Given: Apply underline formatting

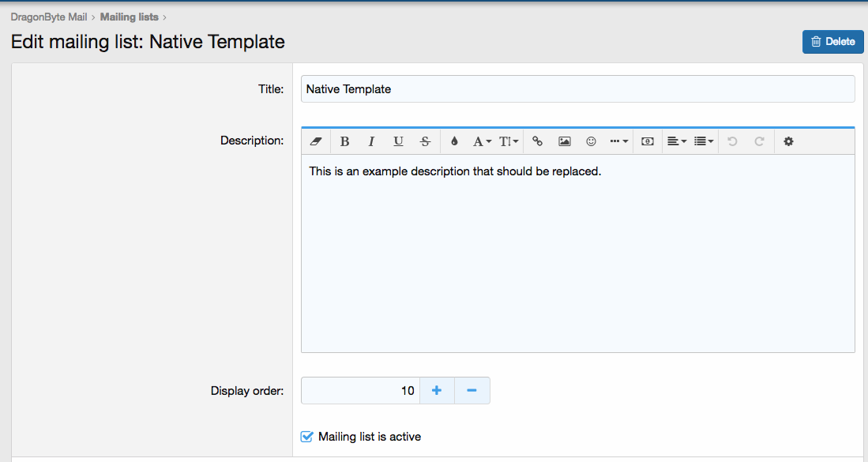Looking at the screenshot, I should (x=398, y=141).
